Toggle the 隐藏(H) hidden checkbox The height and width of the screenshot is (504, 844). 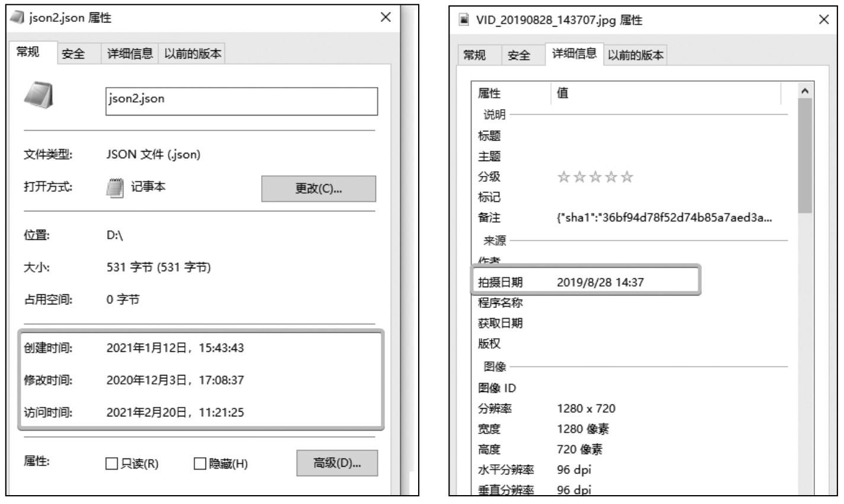click(200, 464)
